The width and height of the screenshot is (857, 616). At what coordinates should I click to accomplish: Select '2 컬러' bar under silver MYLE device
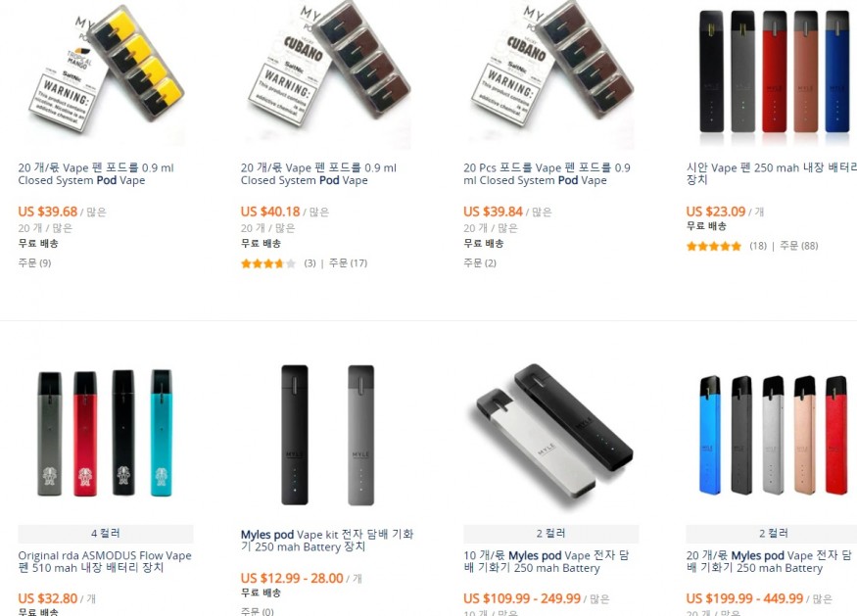550,534
